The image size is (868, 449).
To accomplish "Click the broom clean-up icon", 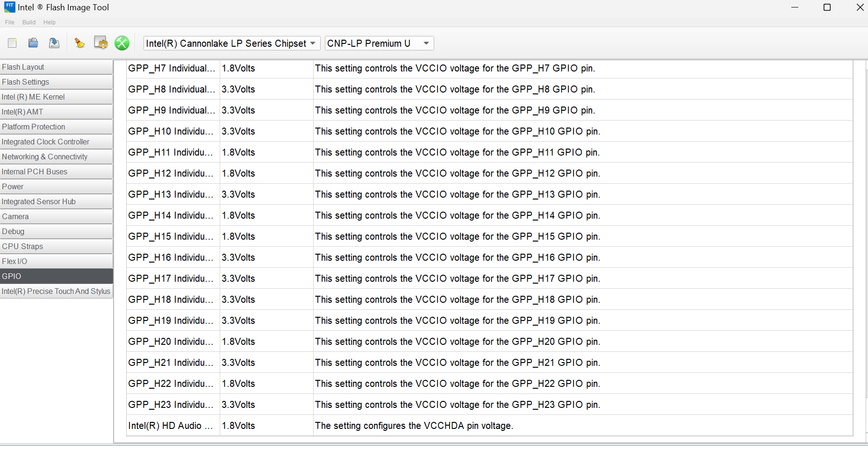I will click(79, 43).
